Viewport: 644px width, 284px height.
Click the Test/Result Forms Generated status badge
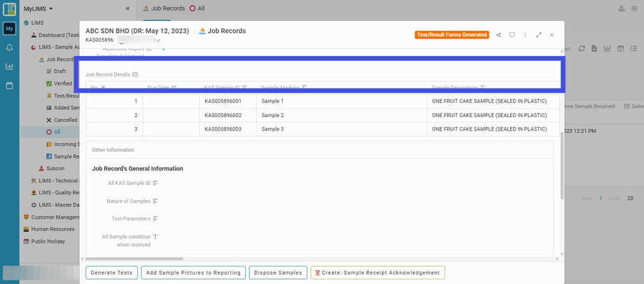[x=451, y=35]
